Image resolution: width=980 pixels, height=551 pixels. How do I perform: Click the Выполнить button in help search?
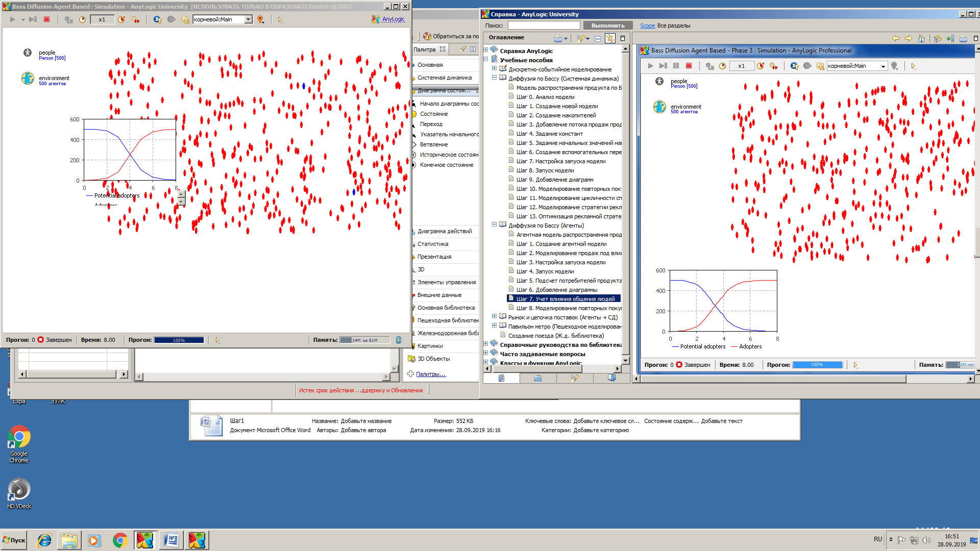pyautogui.click(x=607, y=26)
